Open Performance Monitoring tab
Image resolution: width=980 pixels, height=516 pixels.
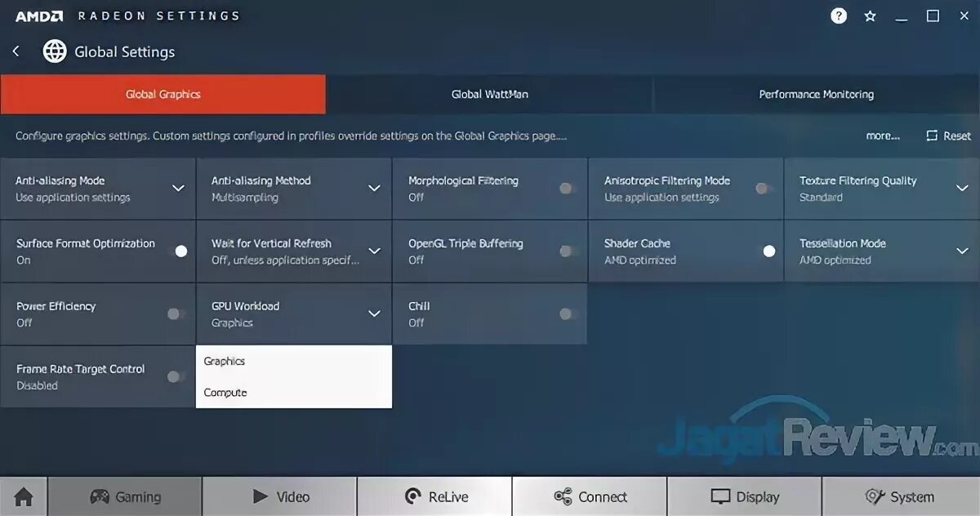(x=817, y=94)
